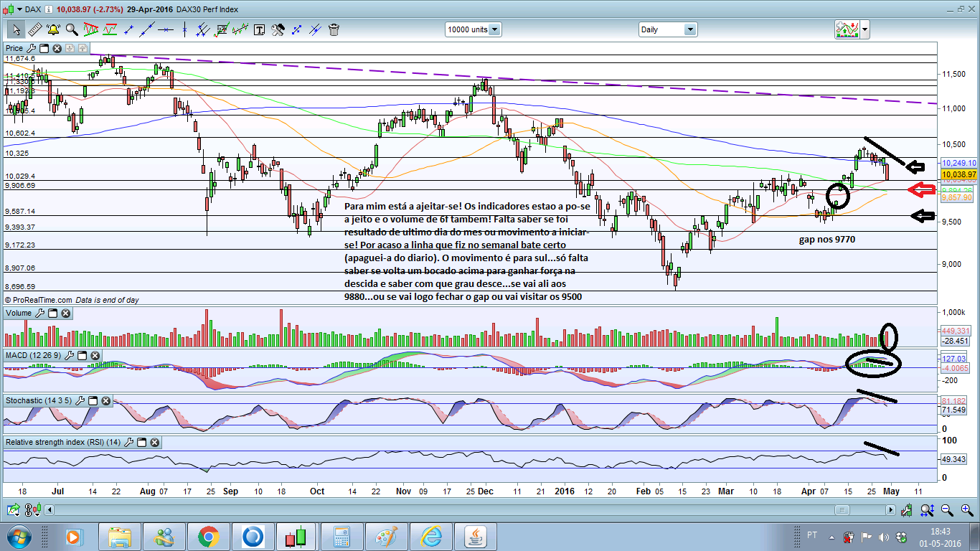Open the alert bell tool

[x=53, y=29]
